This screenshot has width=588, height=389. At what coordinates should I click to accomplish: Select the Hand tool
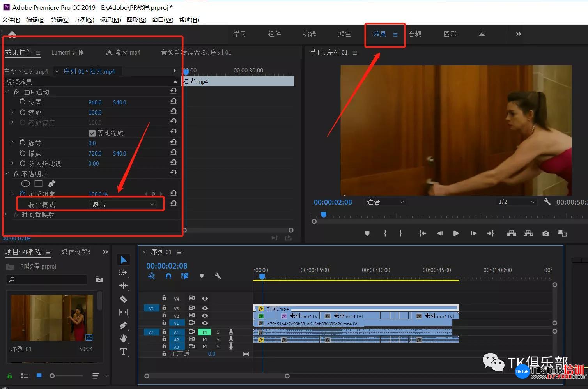(124, 338)
